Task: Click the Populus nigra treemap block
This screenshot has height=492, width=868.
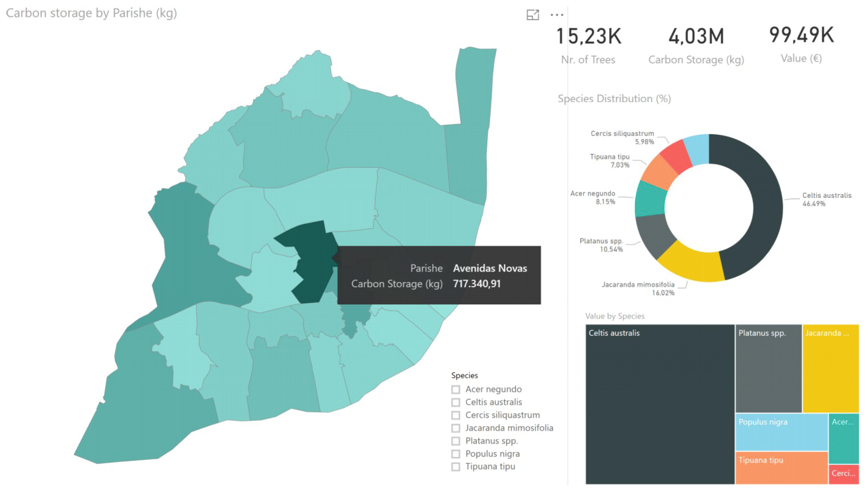Action: pos(781,432)
